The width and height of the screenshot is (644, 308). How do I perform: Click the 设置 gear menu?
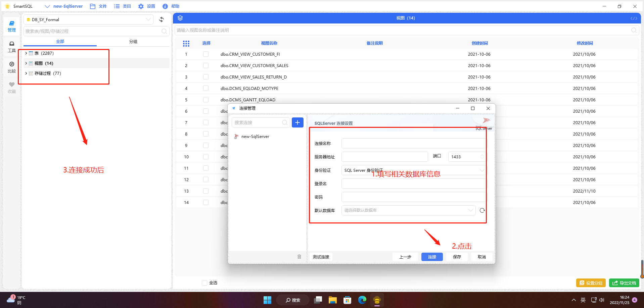[147, 6]
